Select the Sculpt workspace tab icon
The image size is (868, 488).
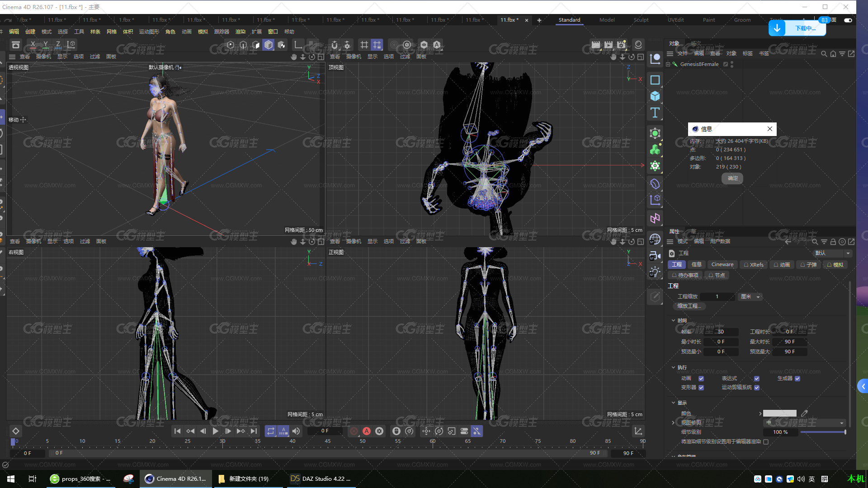(x=640, y=20)
